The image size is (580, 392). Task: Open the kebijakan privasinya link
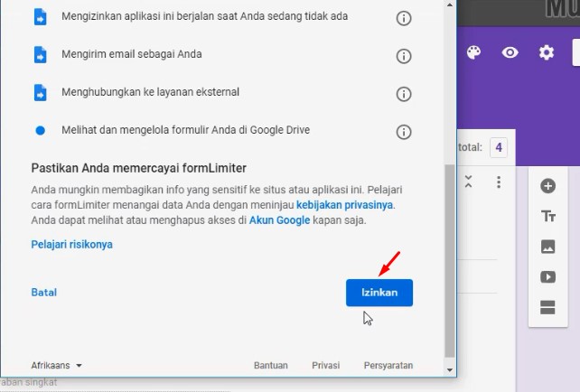coord(344,205)
